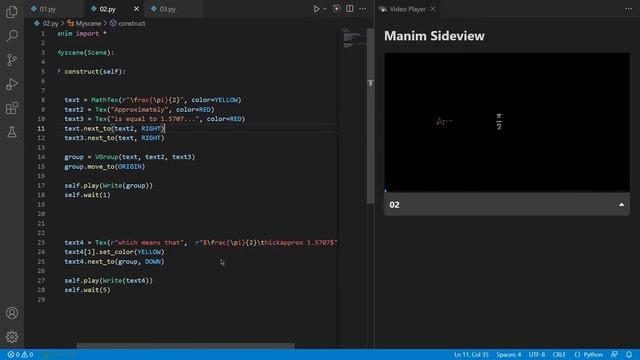Open the Extensions view
The height and width of the screenshot is (360, 640).
click(12, 108)
